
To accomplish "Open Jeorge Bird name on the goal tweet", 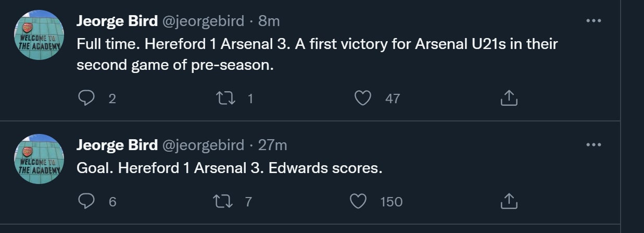I will click(117, 145).
